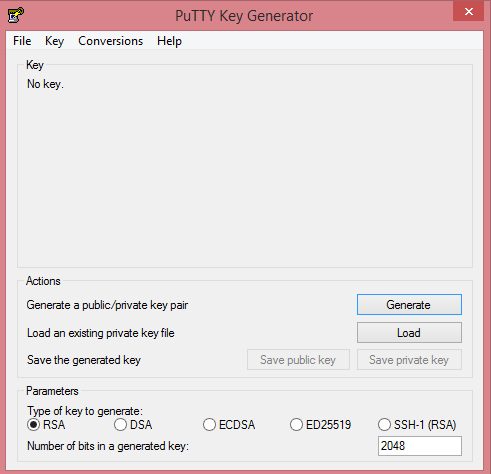Select the DSA key type
The width and height of the screenshot is (491, 474).
(x=133, y=425)
